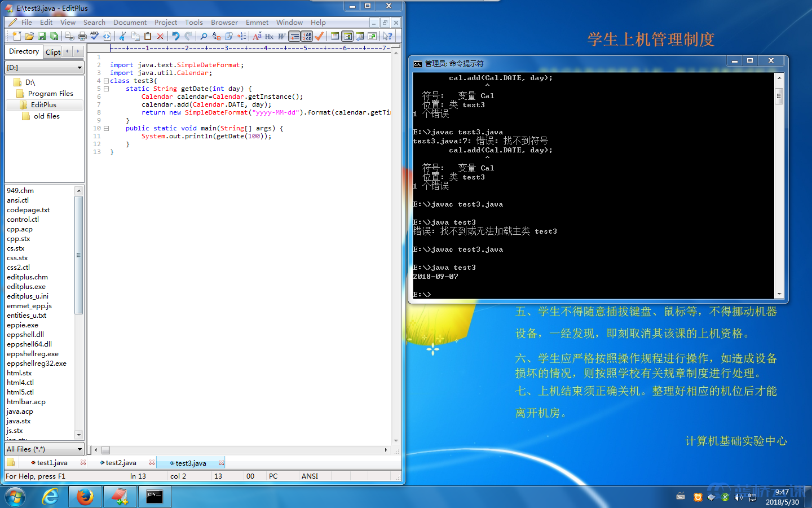Click the Print icon in EditPlus toolbar
Viewport: 812px width, 508px height.
coord(82,36)
